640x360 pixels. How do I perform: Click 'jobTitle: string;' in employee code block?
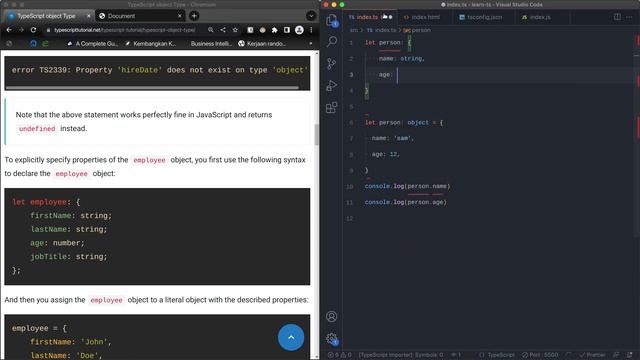69,257
